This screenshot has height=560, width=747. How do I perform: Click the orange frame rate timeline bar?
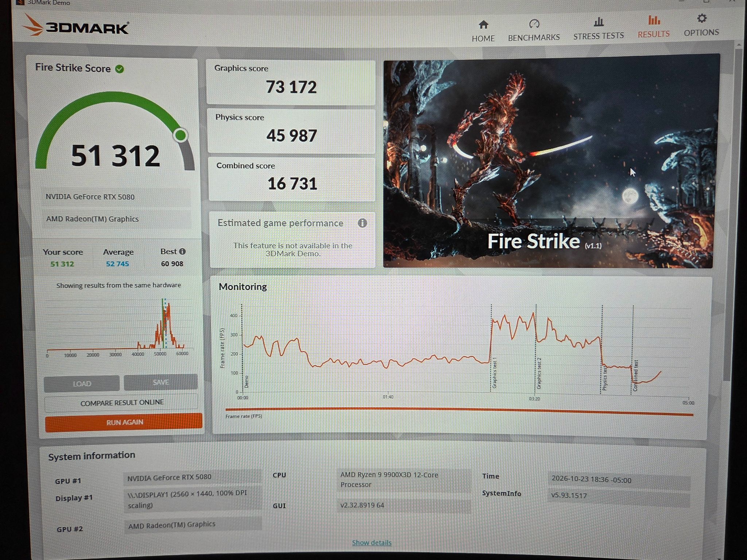tap(459, 412)
